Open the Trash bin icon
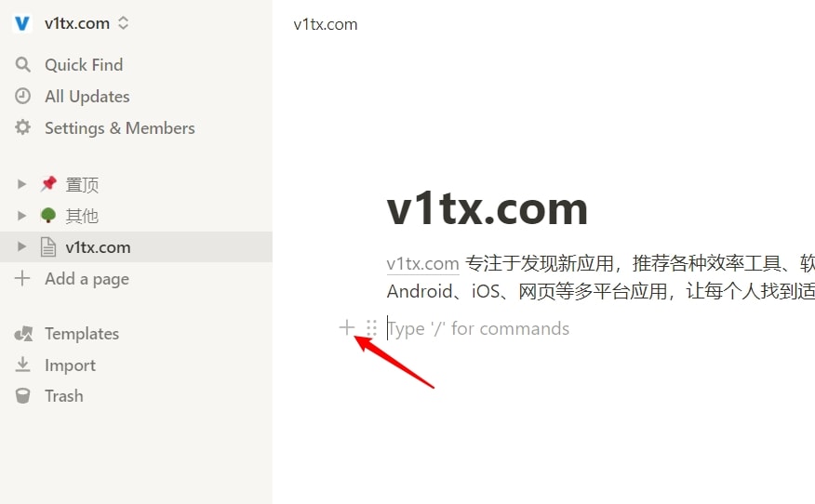 22,396
